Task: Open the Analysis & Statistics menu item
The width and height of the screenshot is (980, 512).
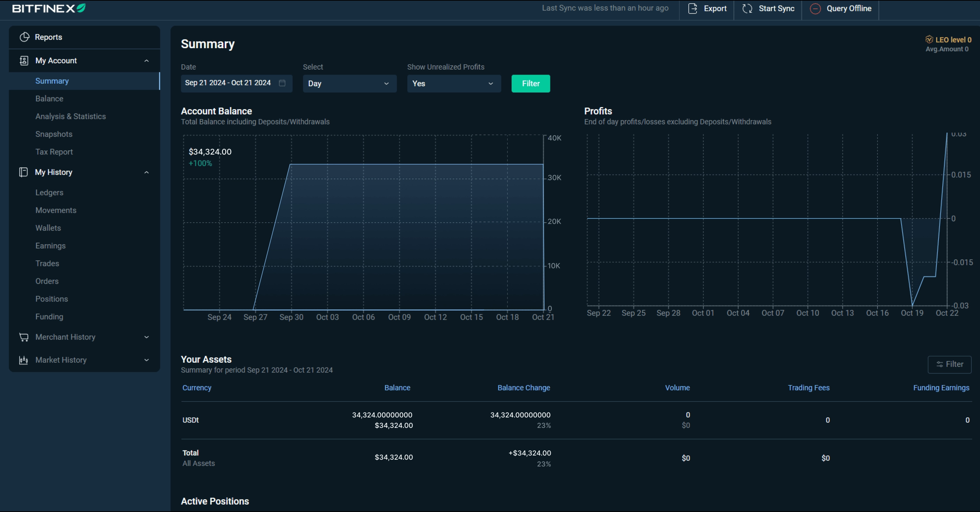Action: coord(70,116)
